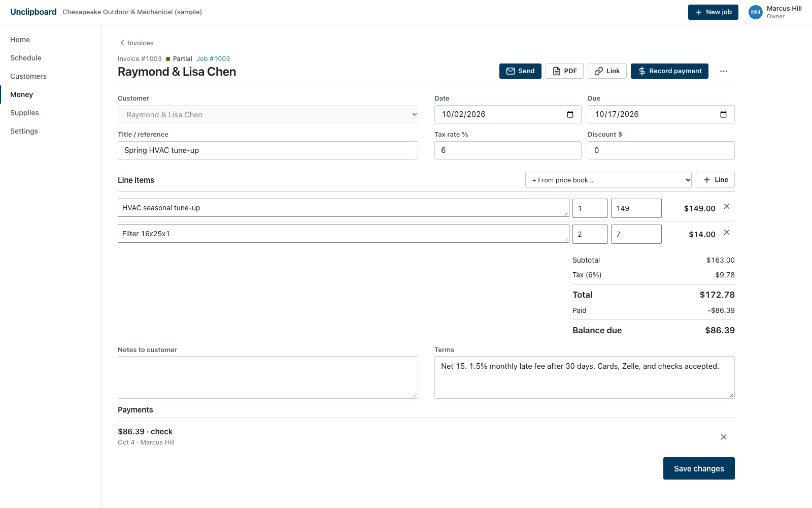Edit the HVAC seasonal tune-up description
Viewport: 812px width, 508px height.
pyautogui.click(x=344, y=208)
